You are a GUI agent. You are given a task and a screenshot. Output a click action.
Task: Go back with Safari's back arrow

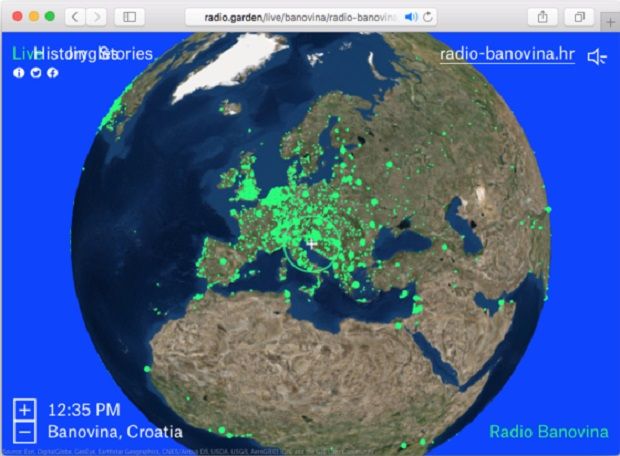(x=75, y=17)
